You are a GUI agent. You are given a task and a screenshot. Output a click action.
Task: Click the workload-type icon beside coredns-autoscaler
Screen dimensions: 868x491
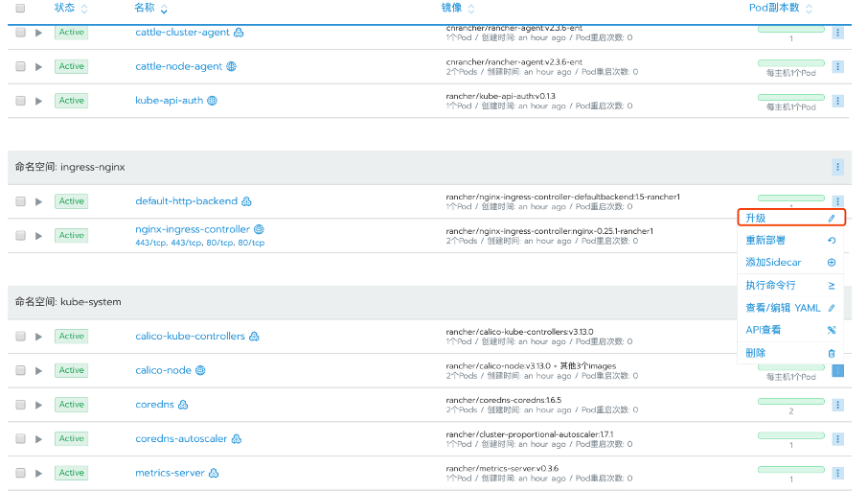237,439
